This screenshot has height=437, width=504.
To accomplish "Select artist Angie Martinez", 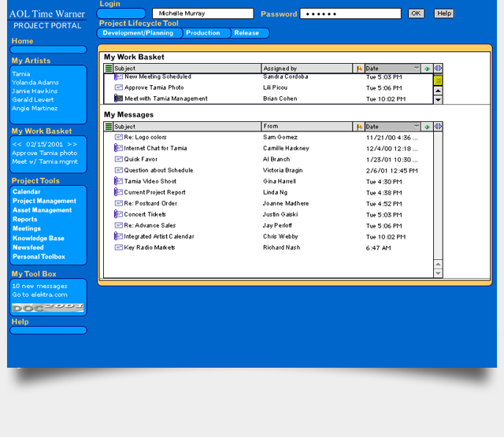I will 35,109.
